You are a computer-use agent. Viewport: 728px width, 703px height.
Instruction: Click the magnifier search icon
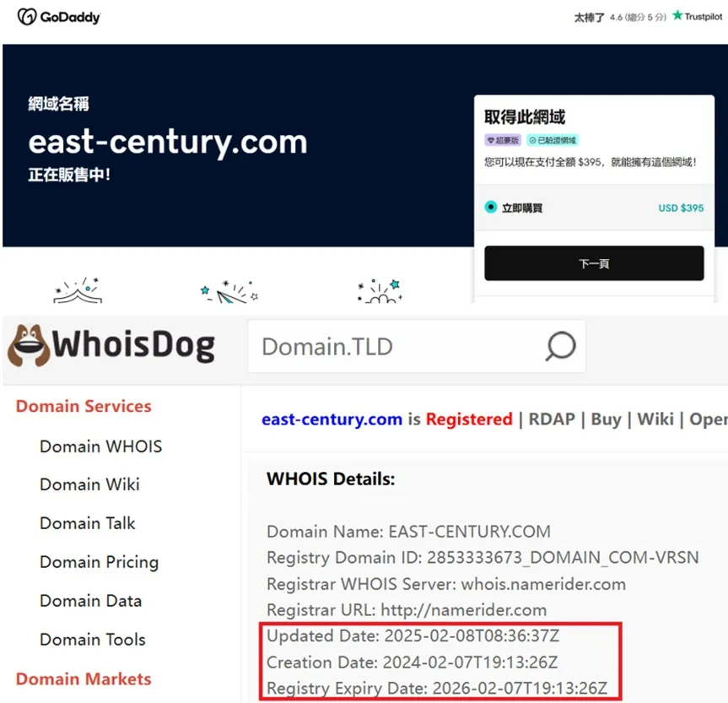(560, 346)
